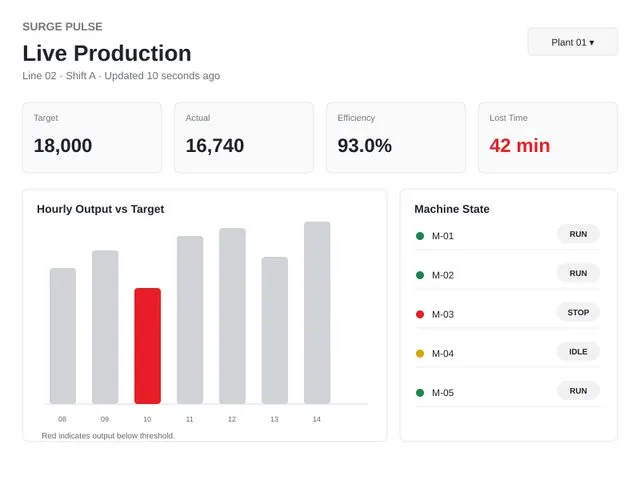Click the RUN badge for M-02
This screenshot has height=480, width=640.
pyautogui.click(x=578, y=273)
